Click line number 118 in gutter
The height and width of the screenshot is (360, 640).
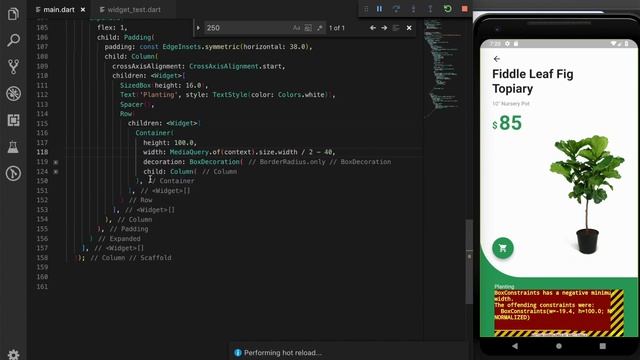tap(42, 152)
